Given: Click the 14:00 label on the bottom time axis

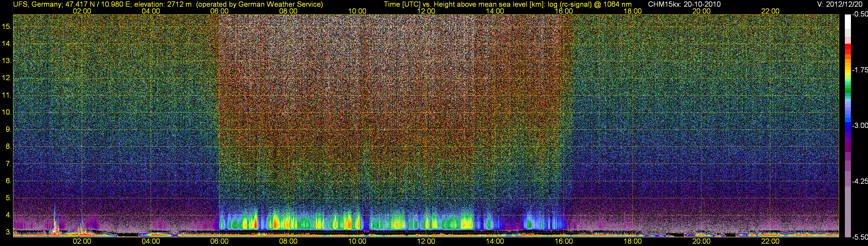Looking at the screenshot, I should (x=495, y=241).
